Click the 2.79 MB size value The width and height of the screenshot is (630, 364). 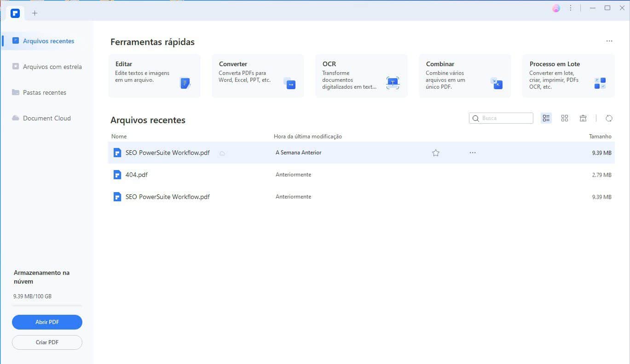[601, 175]
